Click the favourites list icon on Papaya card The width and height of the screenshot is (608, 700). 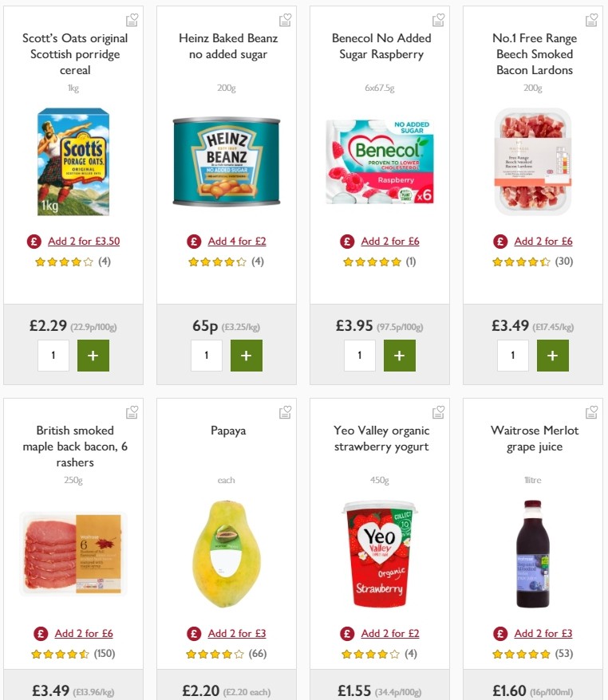pyautogui.click(x=285, y=411)
